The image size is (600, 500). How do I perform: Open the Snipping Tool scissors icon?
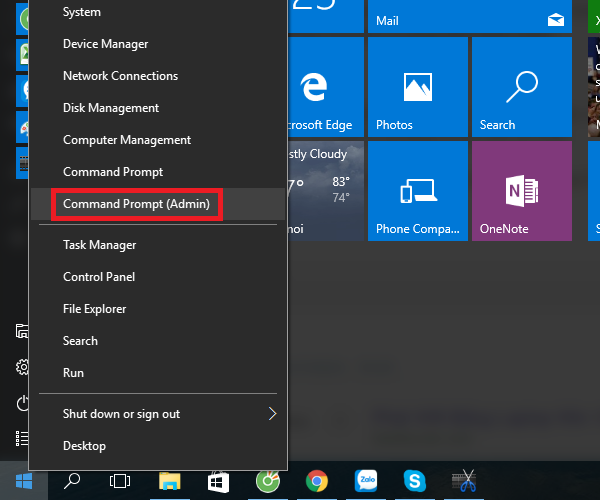(462, 481)
